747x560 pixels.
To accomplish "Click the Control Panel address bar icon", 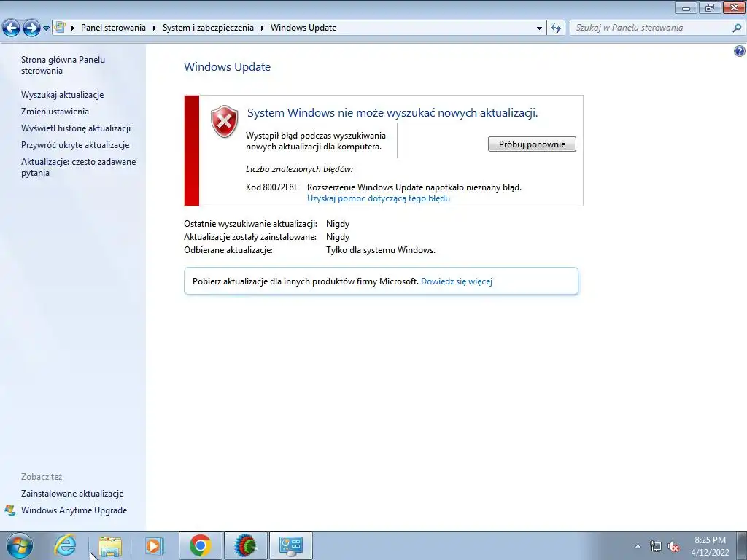I will [60, 27].
